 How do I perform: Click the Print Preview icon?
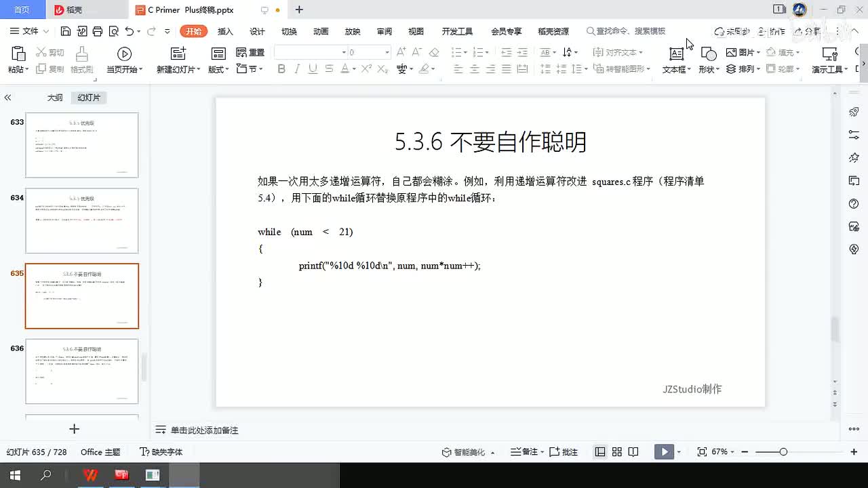pyautogui.click(x=113, y=31)
